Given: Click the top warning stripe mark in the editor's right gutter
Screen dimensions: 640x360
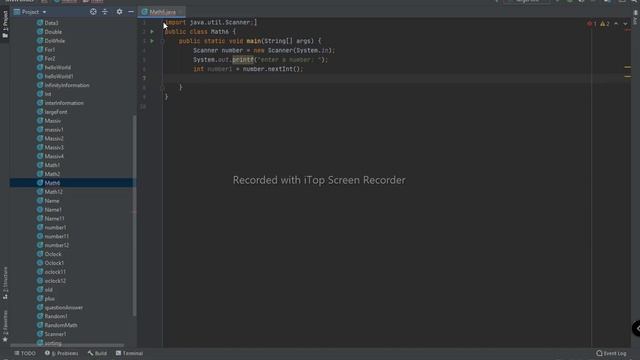Looking at the screenshot, I should [627, 67].
